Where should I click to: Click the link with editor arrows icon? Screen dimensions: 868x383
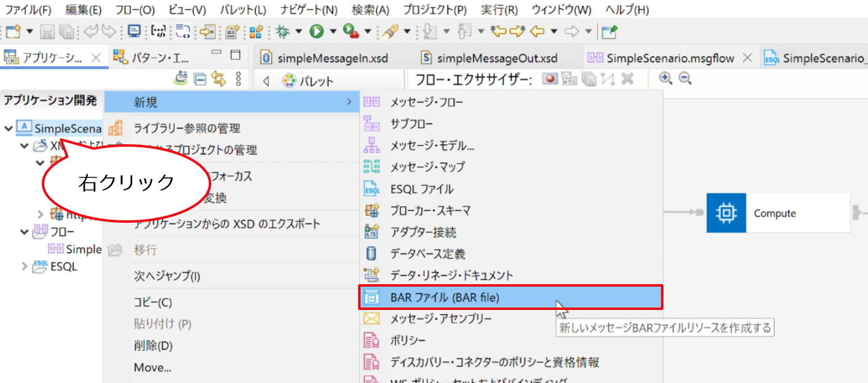[x=219, y=79]
